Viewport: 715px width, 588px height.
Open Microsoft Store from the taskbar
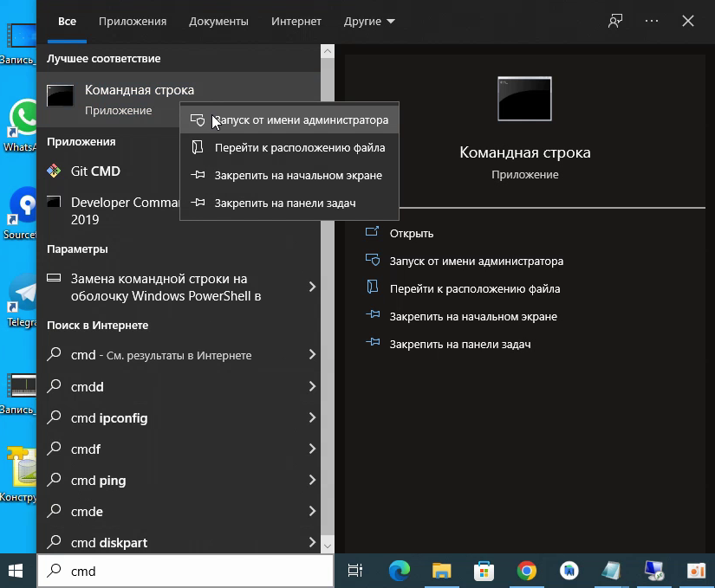[x=484, y=571]
